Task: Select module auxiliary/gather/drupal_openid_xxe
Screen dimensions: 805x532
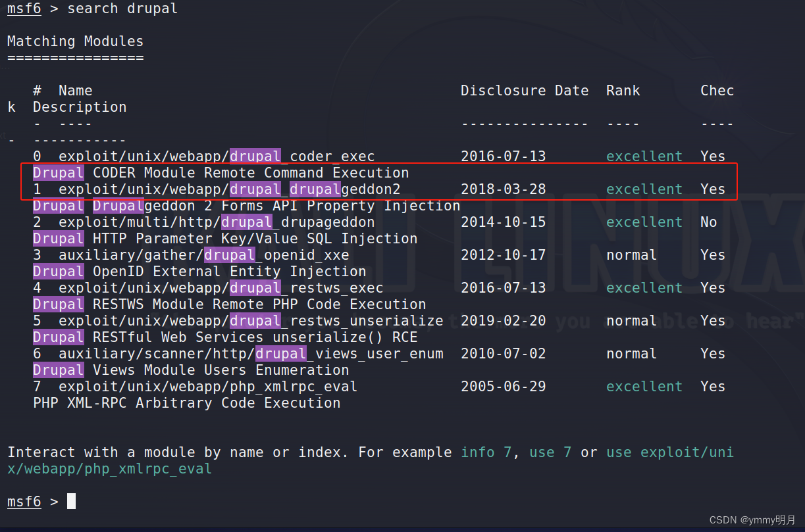Action: (204, 255)
